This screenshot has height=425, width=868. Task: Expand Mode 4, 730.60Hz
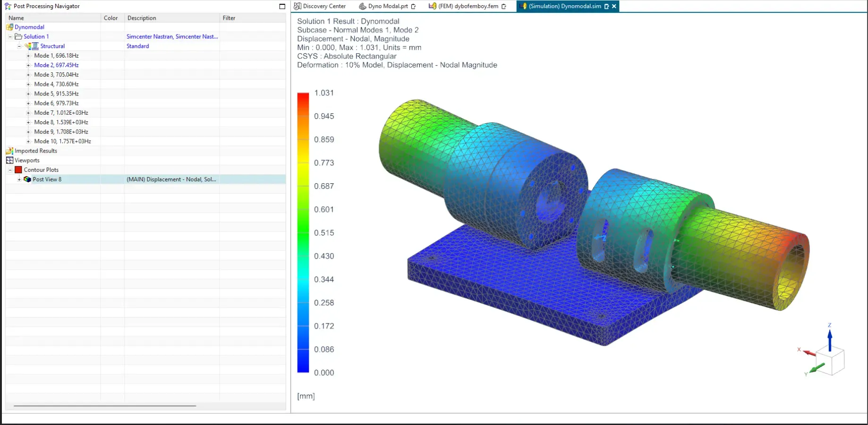(x=28, y=84)
